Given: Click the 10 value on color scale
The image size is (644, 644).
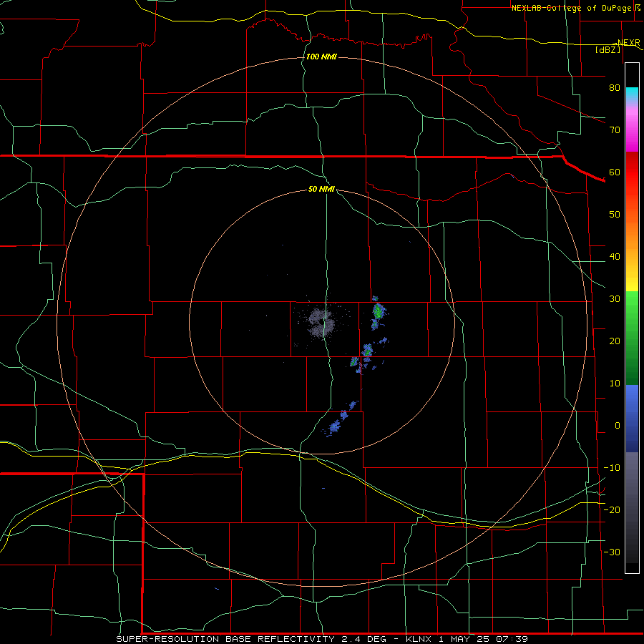Looking at the screenshot, I should click(615, 384).
